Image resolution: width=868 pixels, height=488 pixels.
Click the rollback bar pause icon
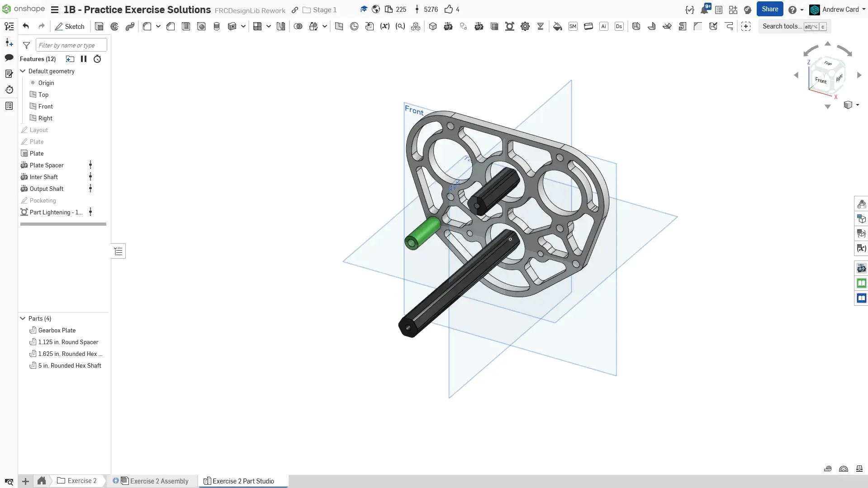[84, 59]
